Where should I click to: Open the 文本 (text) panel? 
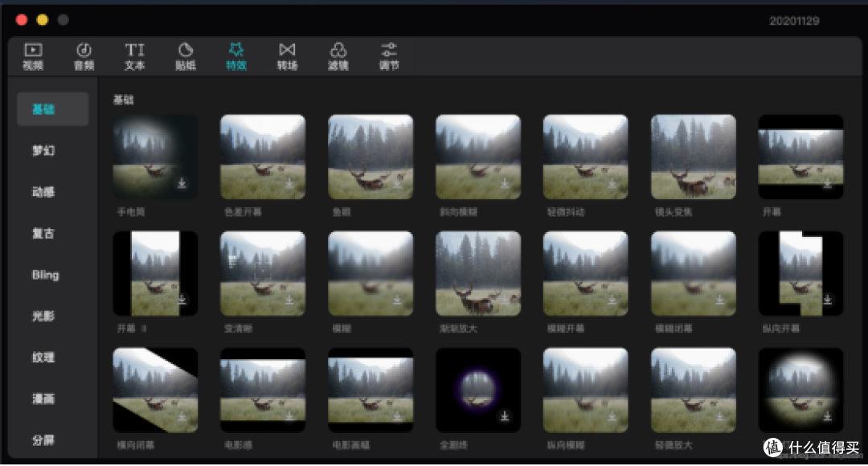(134, 56)
